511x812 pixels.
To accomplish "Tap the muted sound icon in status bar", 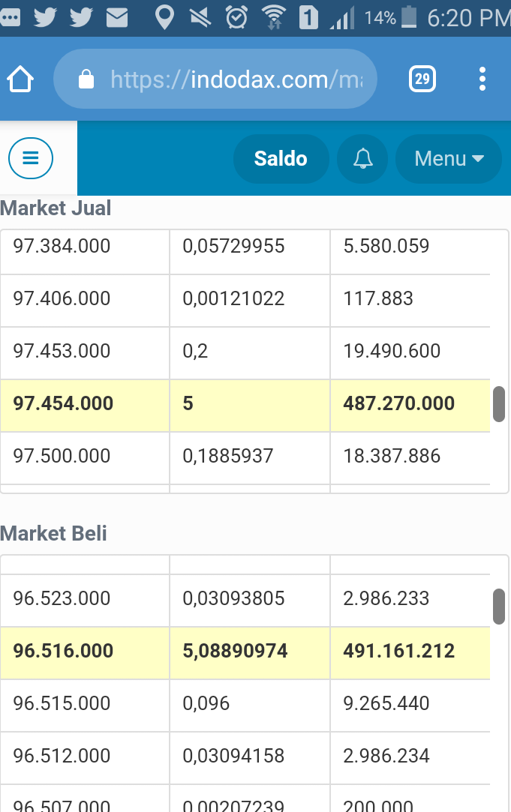I will 200,18.
